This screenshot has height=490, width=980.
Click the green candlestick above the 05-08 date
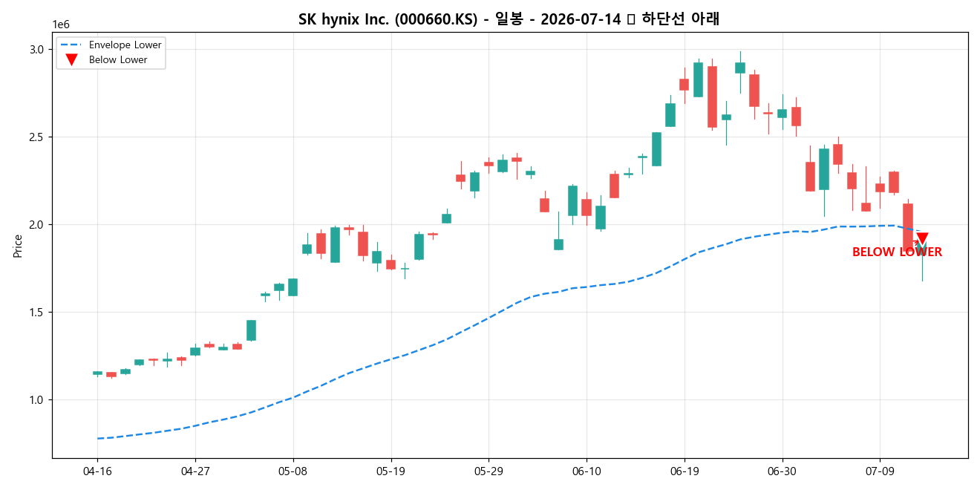pos(293,287)
